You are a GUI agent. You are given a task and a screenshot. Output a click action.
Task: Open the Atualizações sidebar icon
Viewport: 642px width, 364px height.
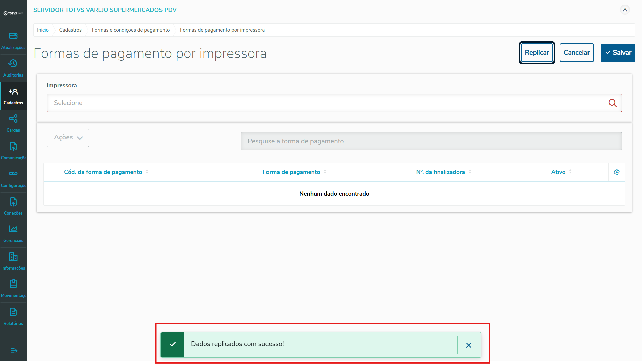coord(13,36)
